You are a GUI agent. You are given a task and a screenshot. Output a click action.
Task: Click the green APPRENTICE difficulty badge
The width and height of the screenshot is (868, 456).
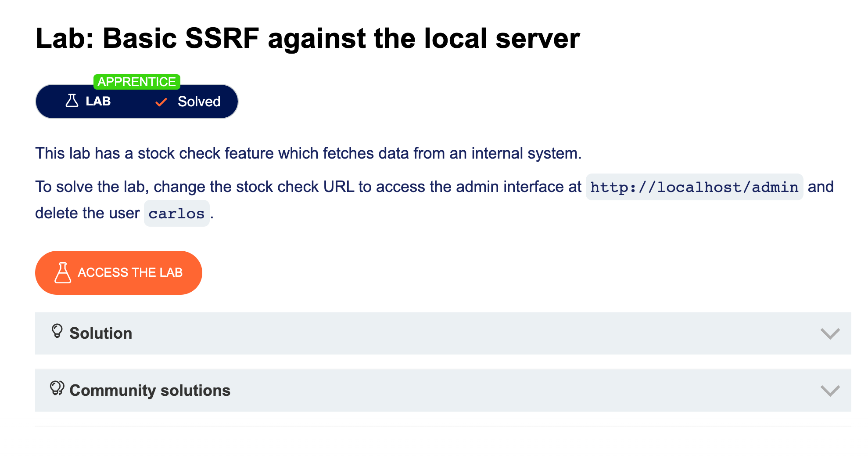click(136, 82)
